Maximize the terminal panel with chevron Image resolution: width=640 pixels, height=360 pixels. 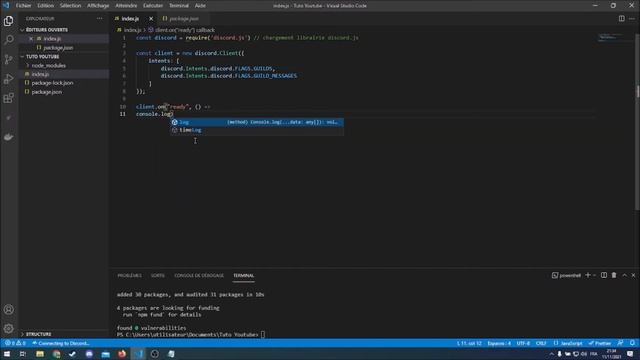(624, 276)
